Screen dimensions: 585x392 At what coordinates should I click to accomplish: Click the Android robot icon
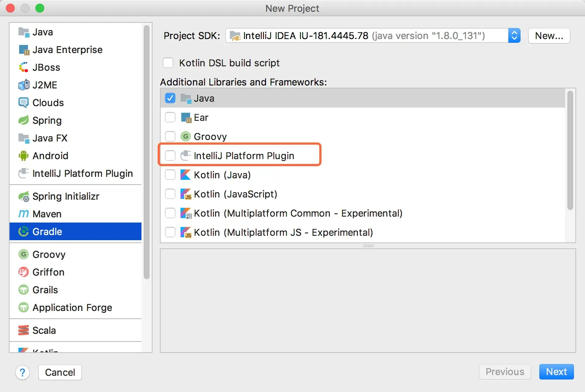coord(24,155)
